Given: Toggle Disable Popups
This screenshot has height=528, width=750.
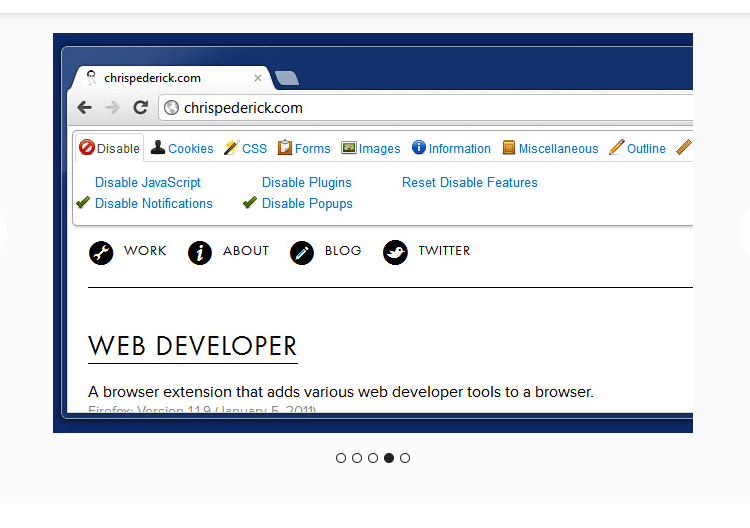Looking at the screenshot, I should [307, 203].
